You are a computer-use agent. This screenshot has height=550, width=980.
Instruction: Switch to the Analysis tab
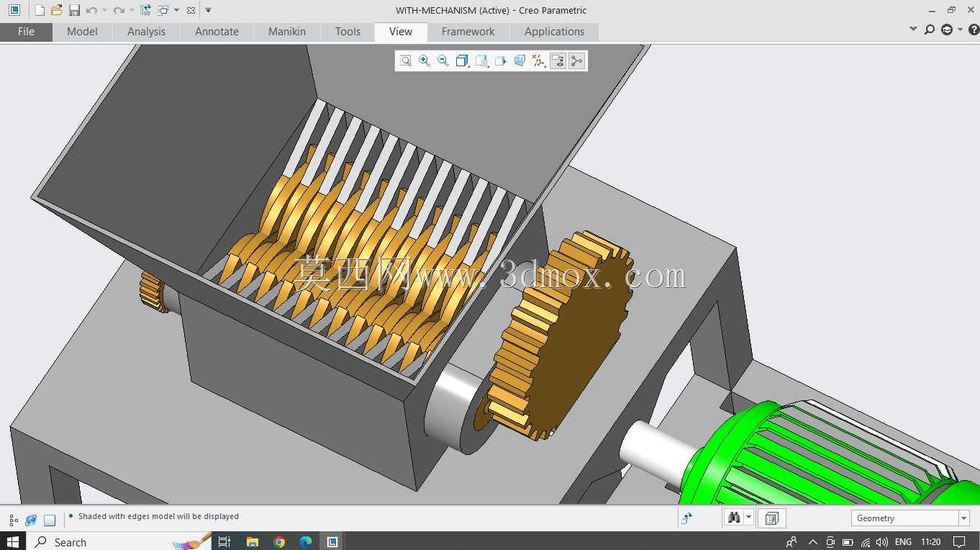(x=146, y=32)
